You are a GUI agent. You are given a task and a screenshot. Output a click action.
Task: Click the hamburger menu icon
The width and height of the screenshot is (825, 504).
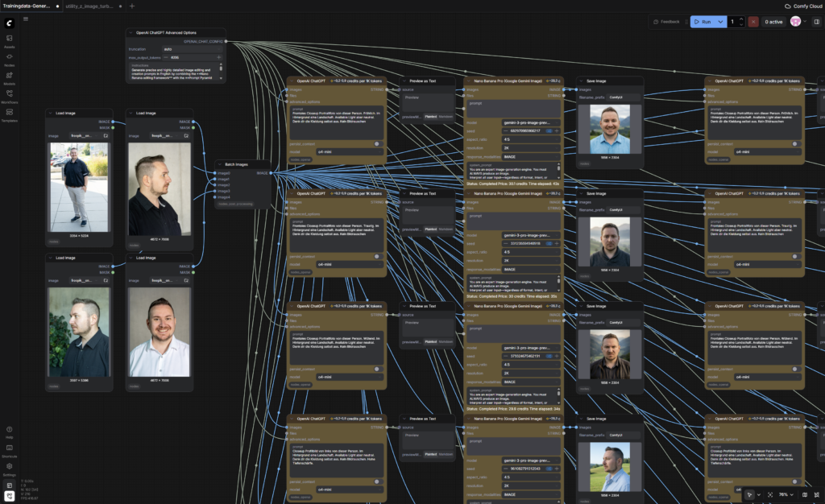[26, 19]
